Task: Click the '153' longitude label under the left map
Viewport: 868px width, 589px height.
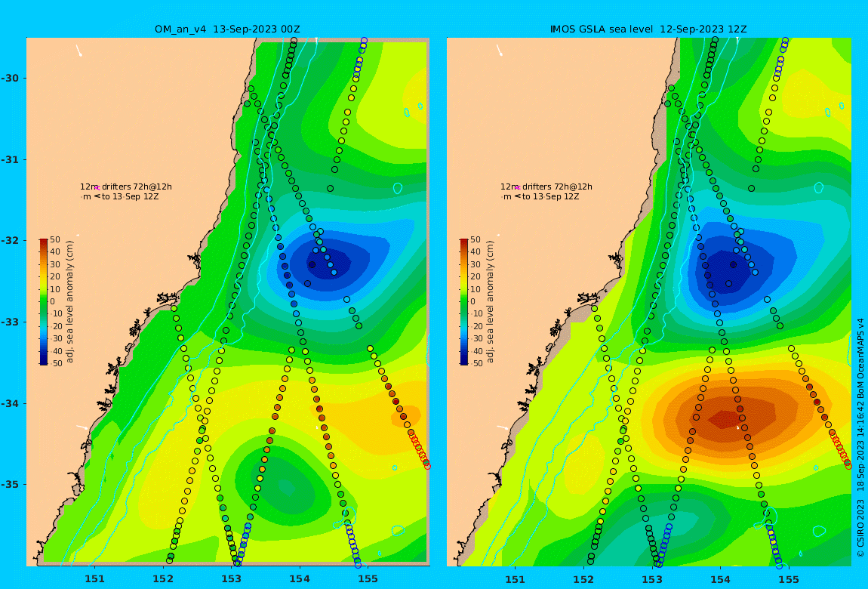Action: [232, 579]
